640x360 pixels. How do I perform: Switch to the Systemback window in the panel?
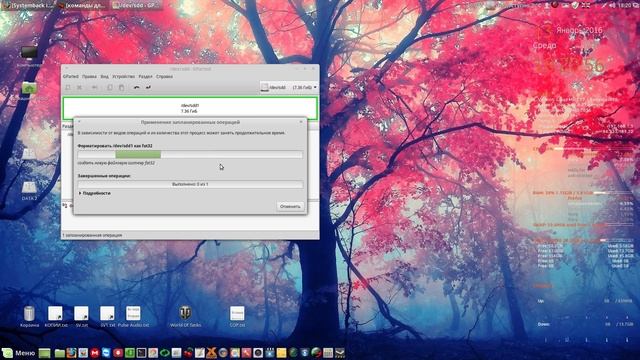point(27,5)
